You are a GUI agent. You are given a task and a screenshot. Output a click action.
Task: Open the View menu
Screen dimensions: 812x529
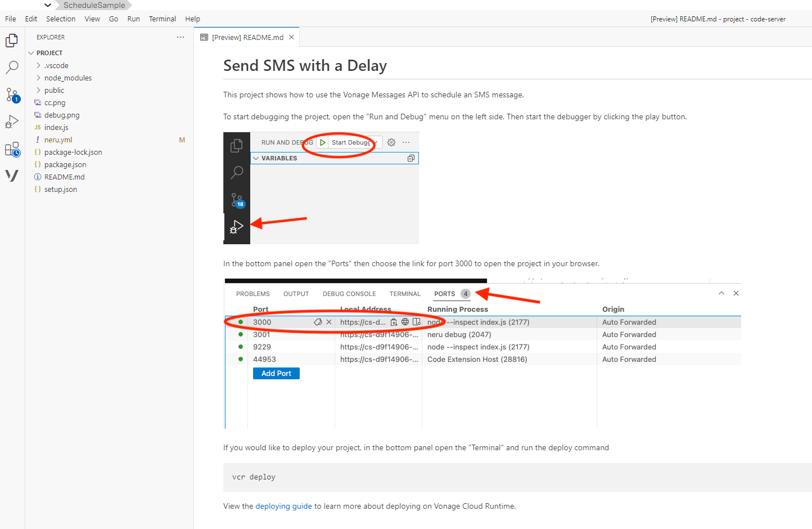point(92,19)
